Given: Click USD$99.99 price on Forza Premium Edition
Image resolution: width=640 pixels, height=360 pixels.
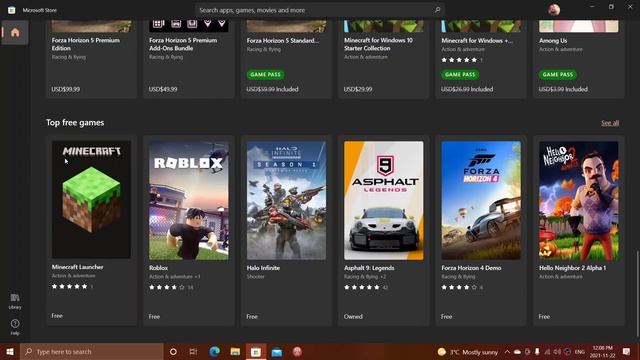Looking at the screenshot, I should pyautogui.click(x=66, y=89).
